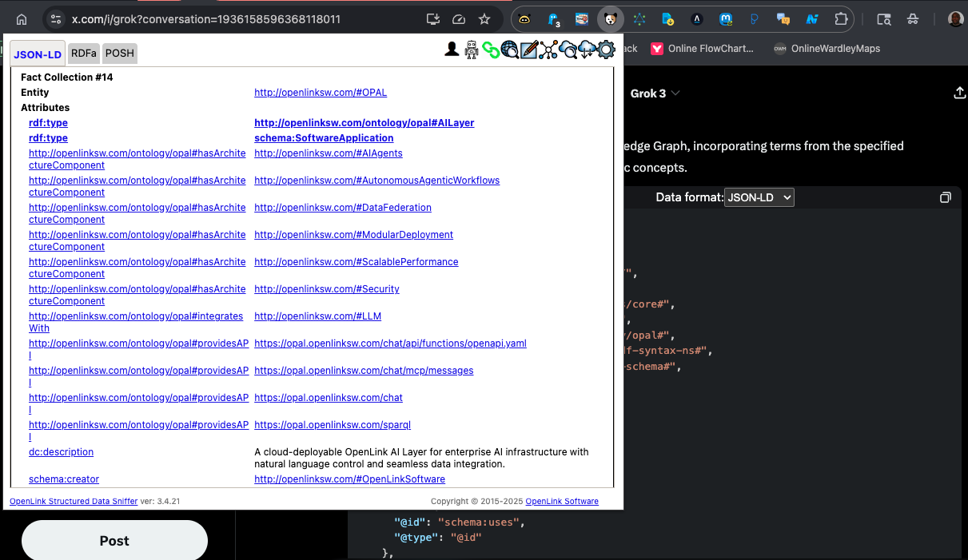Click the cloud download icon

587,50
